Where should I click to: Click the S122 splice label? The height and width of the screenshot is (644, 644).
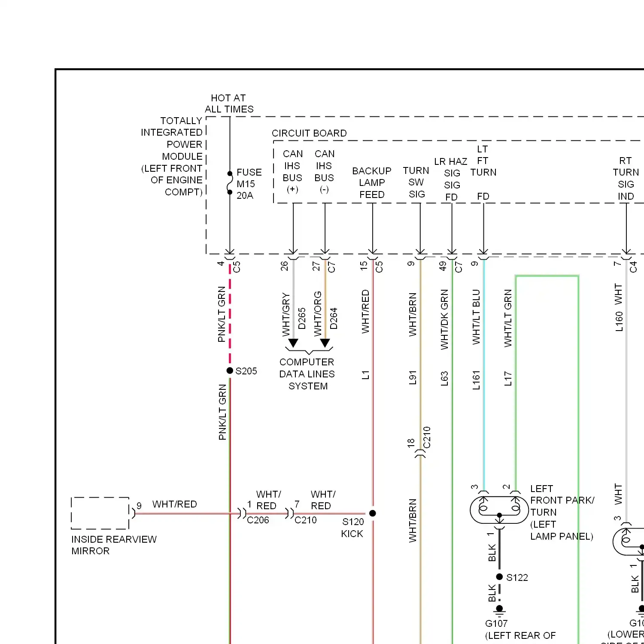[x=517, y=577]
